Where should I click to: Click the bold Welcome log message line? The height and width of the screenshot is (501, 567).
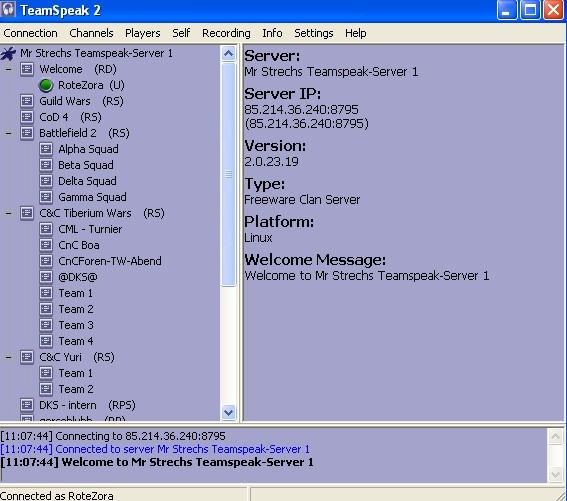point(157,462)
